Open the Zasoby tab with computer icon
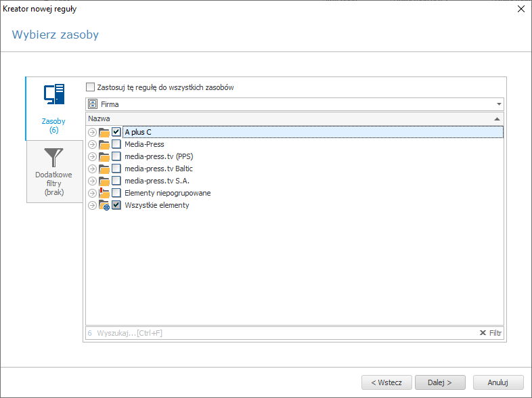532x398 pixels. pos(54,108)
